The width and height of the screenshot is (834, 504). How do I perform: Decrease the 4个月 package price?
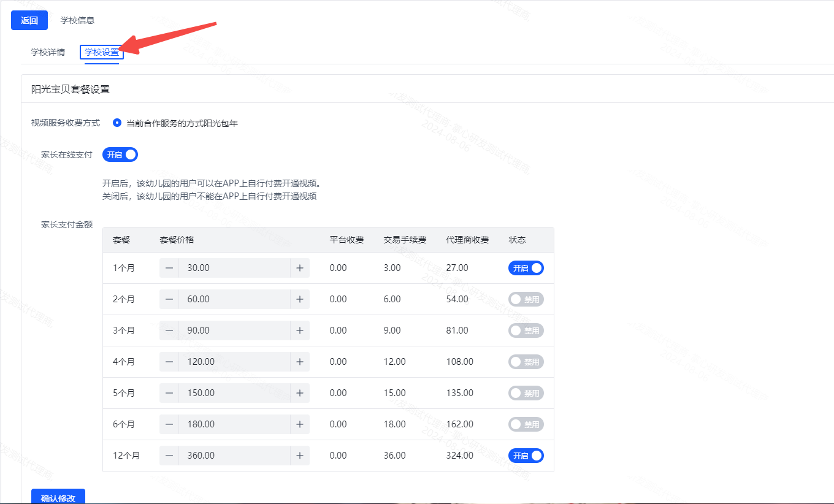[169, 362]
